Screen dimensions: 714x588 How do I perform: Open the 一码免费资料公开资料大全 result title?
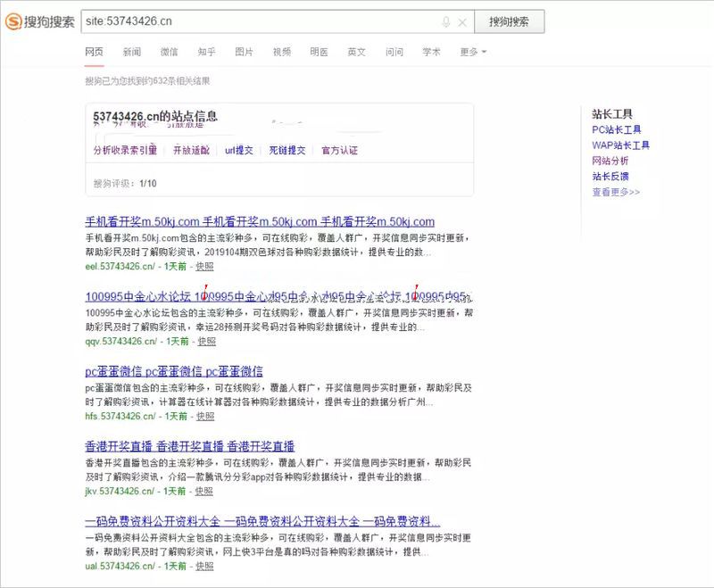pos(262,521)
